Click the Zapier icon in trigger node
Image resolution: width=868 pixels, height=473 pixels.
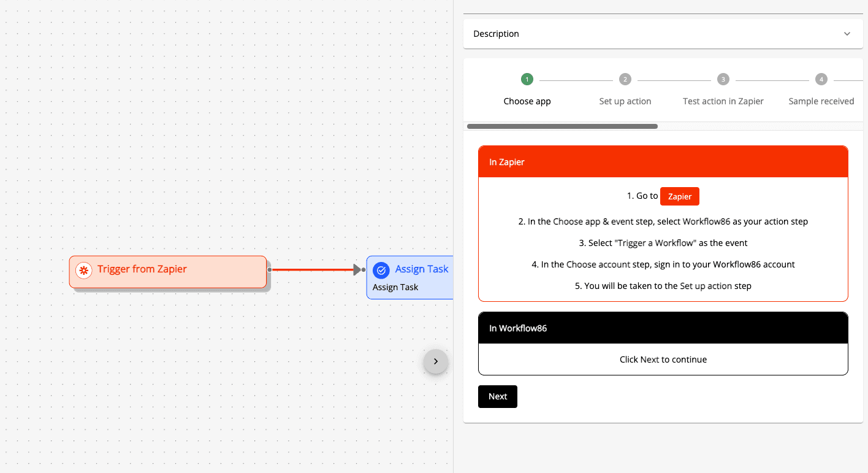click(84, 270)
